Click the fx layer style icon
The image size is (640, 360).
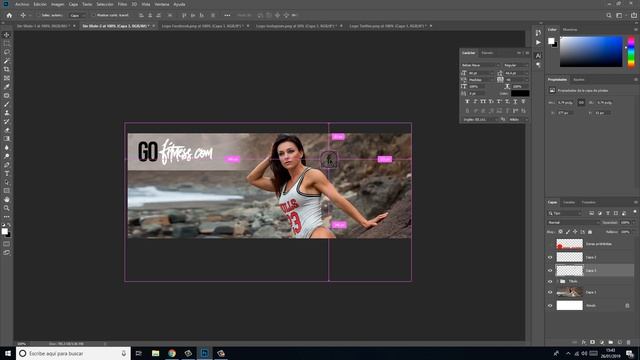pos(584,342)
